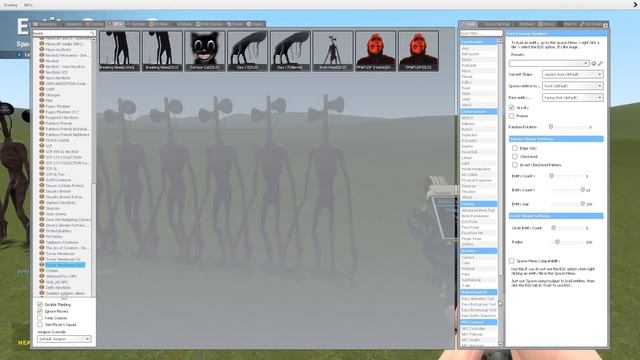Screen dimensions: 640x360
Task: Select the Nico's Nextbots category
Action: [58, 78]
